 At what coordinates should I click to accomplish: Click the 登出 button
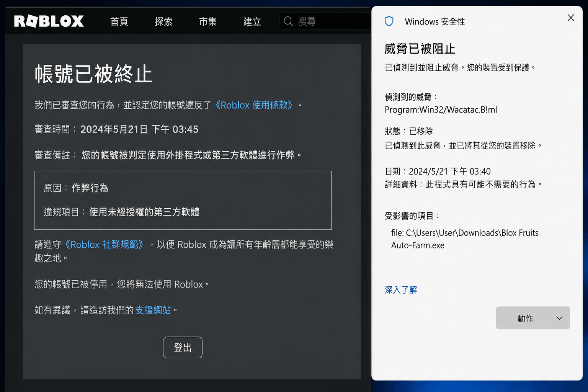pyautogui.click(x=183, y=348)
